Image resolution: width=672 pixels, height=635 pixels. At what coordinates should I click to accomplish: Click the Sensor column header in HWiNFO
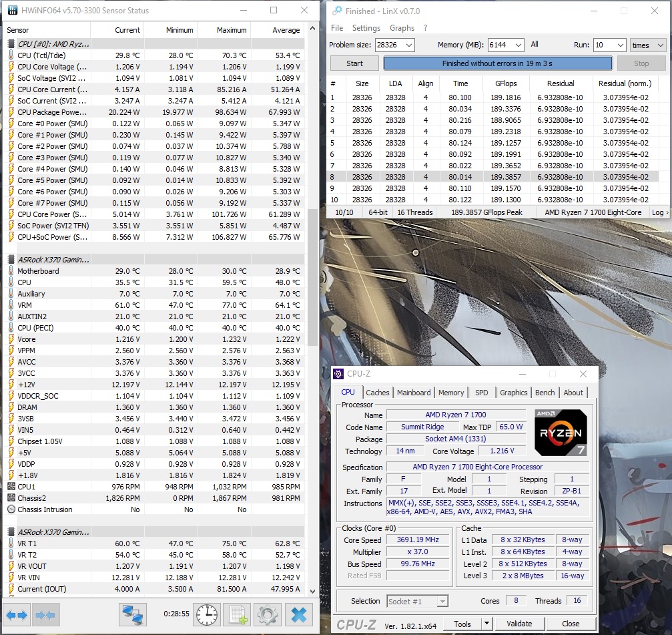[x=47, y=30]
